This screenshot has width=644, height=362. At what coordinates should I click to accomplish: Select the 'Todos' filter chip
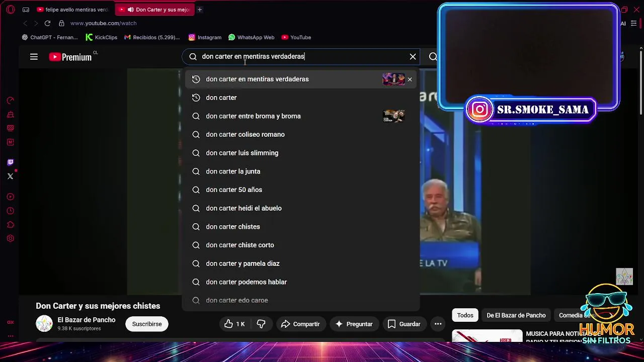pyautogui.click(x=465, y=315)
